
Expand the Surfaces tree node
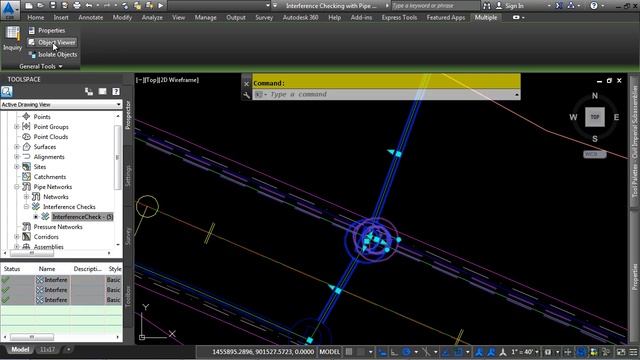coord(17,147)
